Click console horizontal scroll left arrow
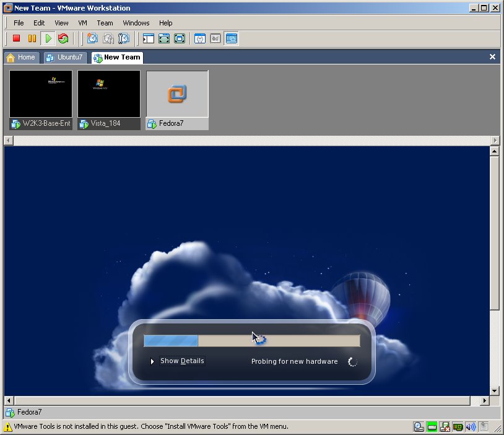 pos(9,401)
